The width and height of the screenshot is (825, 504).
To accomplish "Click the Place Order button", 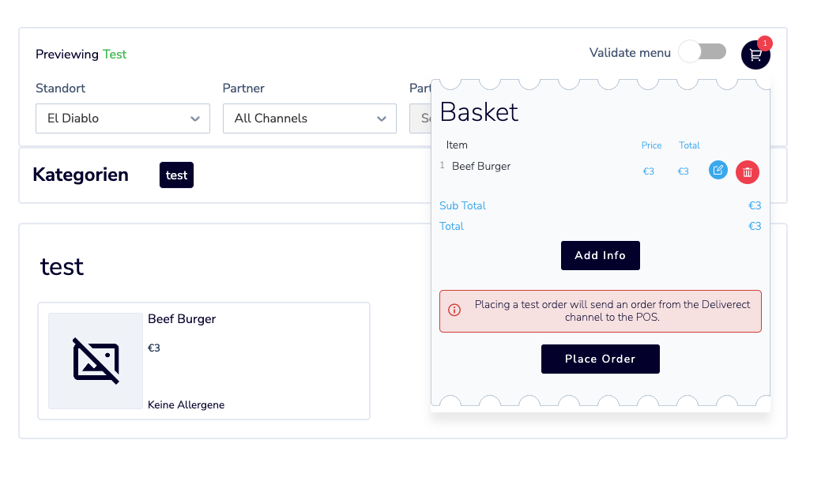I will [601, 359].
